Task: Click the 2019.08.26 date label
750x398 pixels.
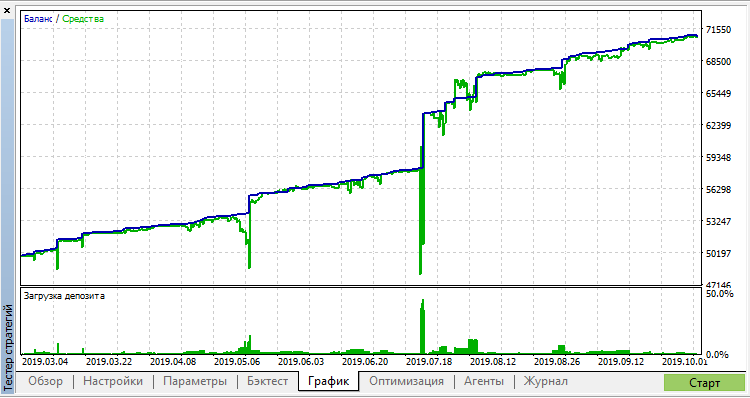Action: point(557,362)
